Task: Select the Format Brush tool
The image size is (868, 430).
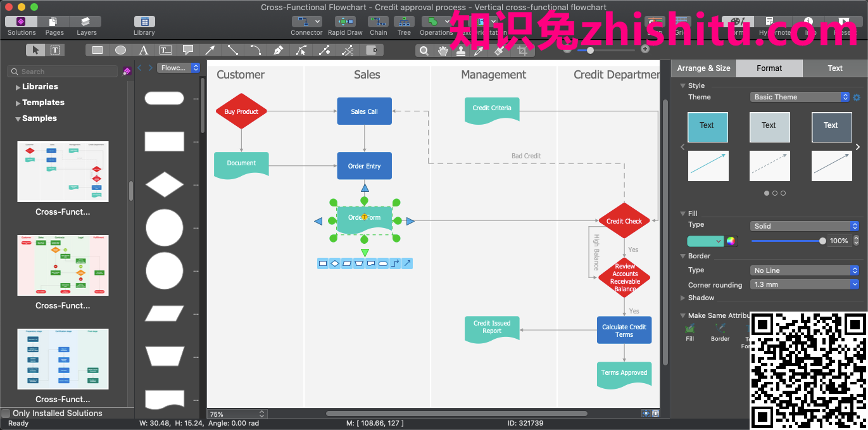Action: (x=500, y=51)
